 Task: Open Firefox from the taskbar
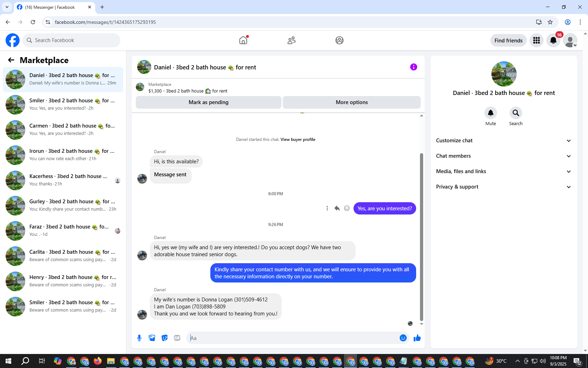click(98, 361)
